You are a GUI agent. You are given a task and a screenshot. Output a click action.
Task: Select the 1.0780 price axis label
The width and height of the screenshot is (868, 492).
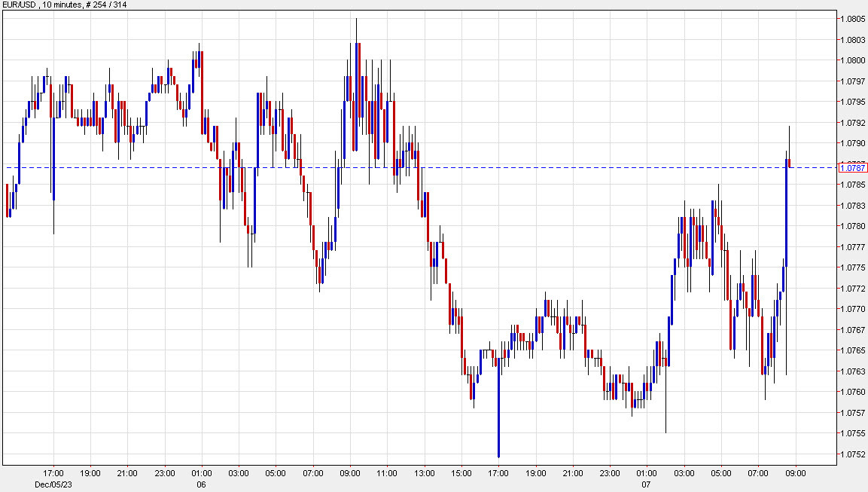point(853,228)
